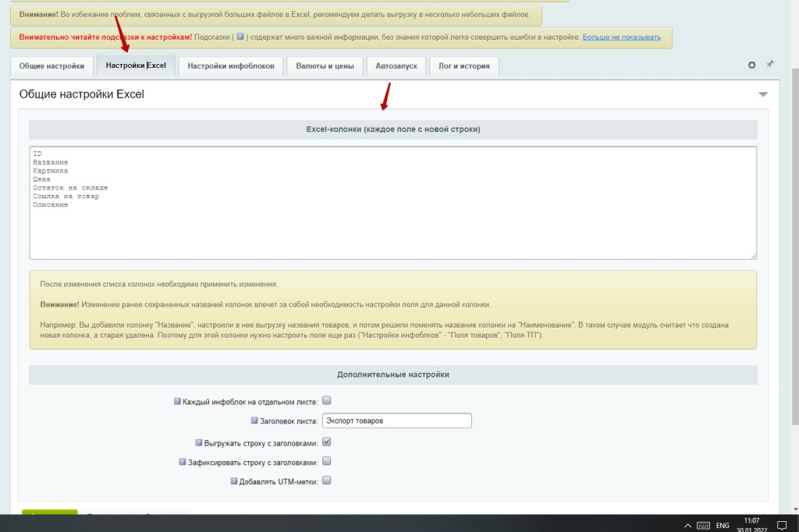Click label 'Выгружать строку с заголовками:'
Viewport: 799px width, 532px height.
pos(261,443)
